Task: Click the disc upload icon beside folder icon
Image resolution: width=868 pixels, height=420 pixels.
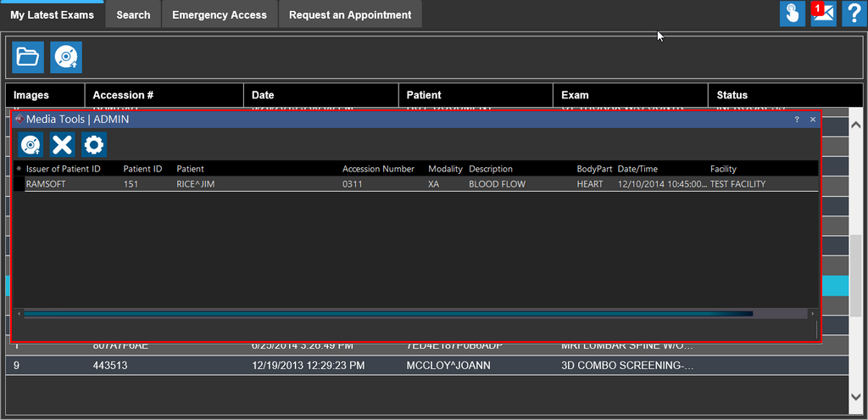Action: (x=66, y=57)
